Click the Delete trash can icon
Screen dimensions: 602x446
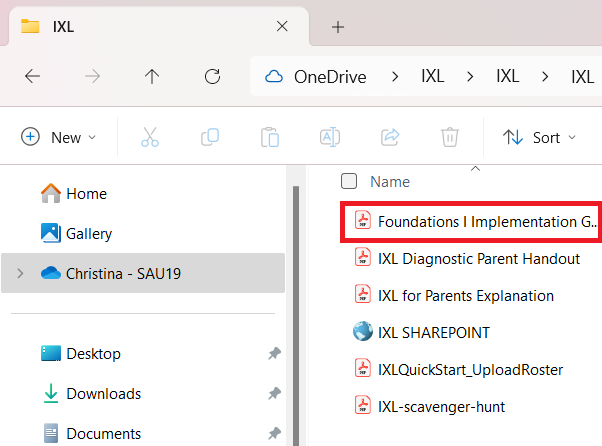coord(450,137)
